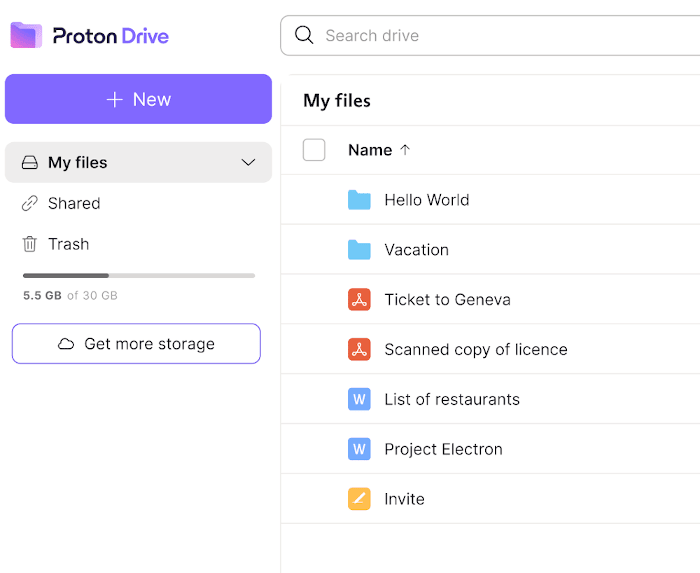Select the Ticket to Geneva file name
The image size is (700, 573).
pyautogui.click(x=447, y=299)
